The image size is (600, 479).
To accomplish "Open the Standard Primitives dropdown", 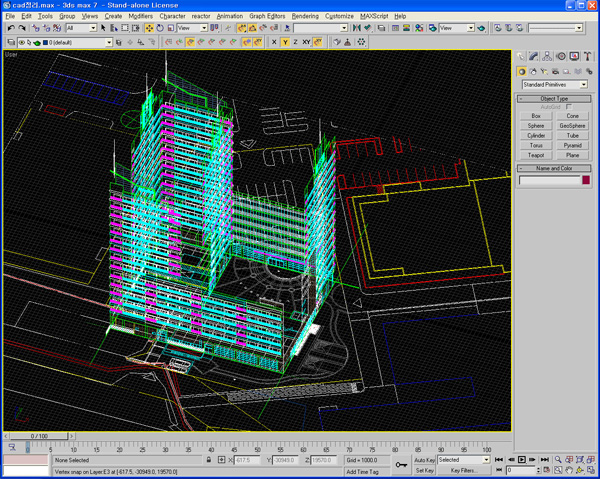I will pos(555,84).
